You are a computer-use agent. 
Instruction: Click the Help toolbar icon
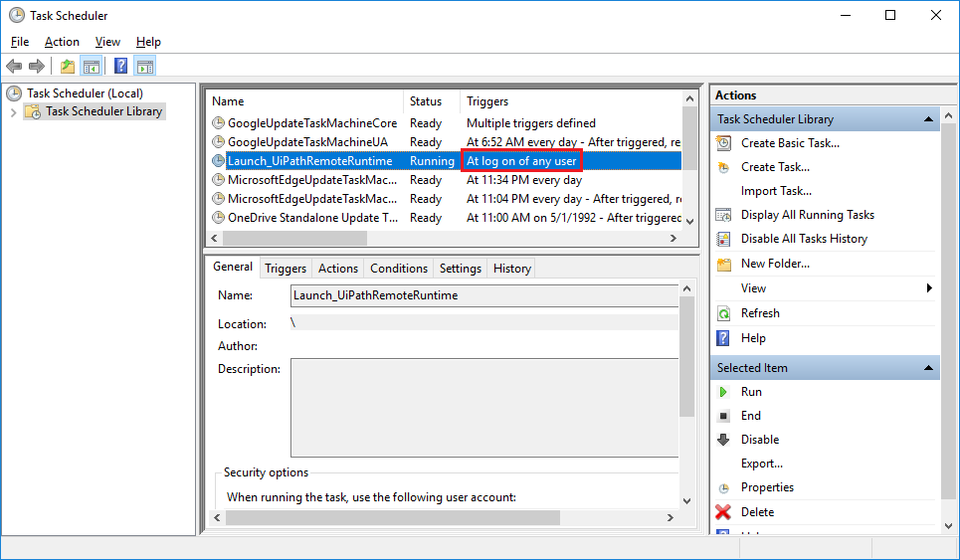(120, 67)
